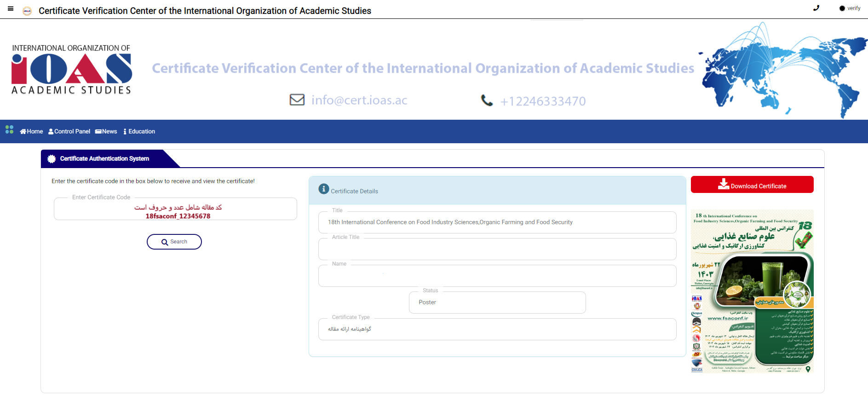Viewport: 868px width, 408px height.
Task: Focus the Enter Certificate Code field
Action: (175, 209)
